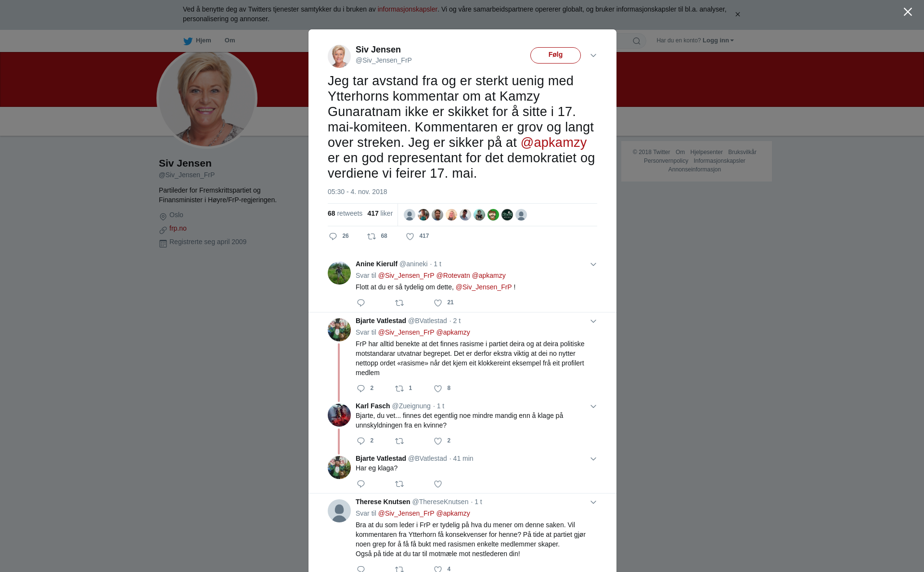
Task: Close the tweet overlay dialog
Action: coord(908,12)
